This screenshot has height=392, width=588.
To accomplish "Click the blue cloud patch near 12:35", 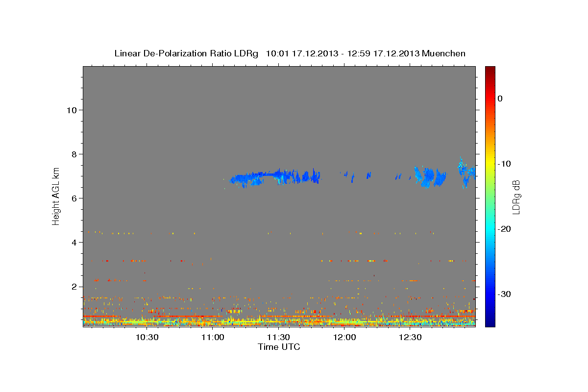I will coord(430,177).
